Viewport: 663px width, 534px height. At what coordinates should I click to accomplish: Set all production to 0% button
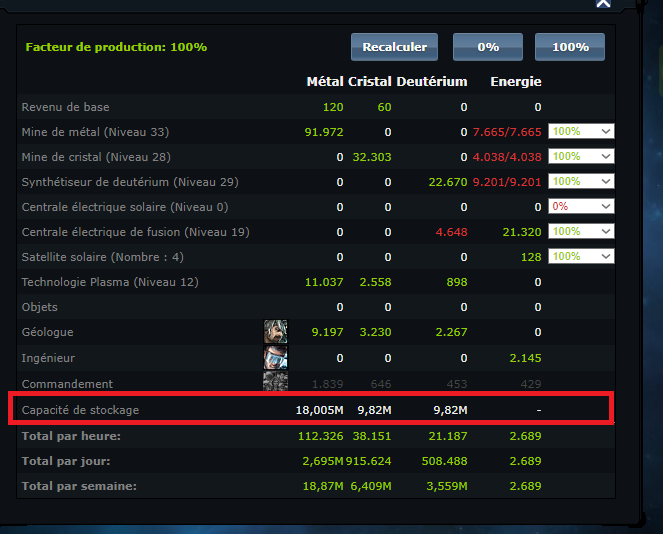pyautogui.click(x=488, y=47)
